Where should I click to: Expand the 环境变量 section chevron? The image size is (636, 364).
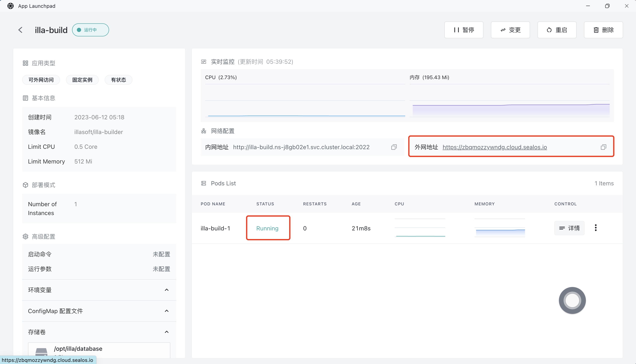point(167,290)
